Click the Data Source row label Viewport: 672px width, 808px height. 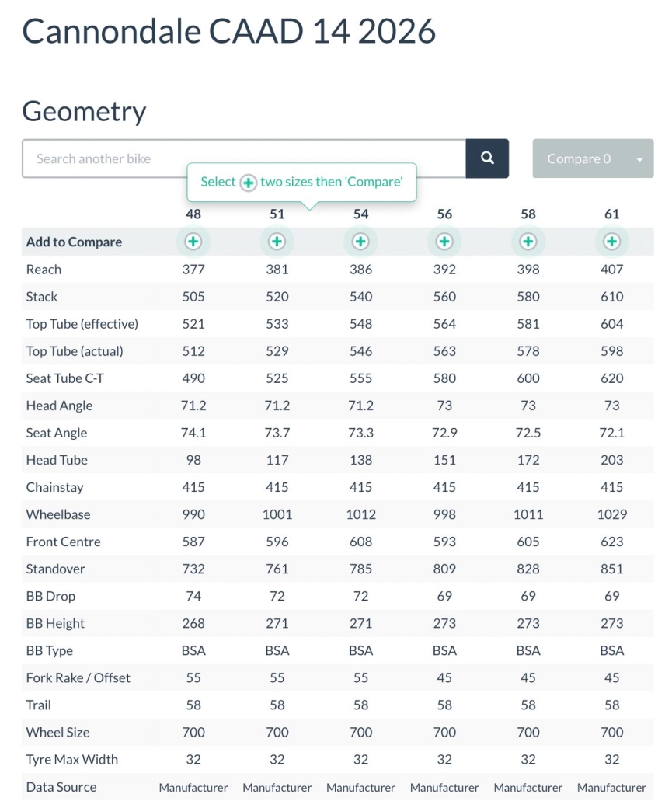pyautogui.click(x=61, y=787)
